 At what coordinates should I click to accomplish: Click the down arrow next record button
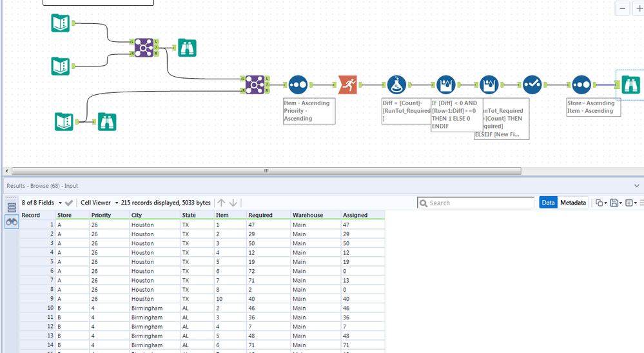point(233,203)
